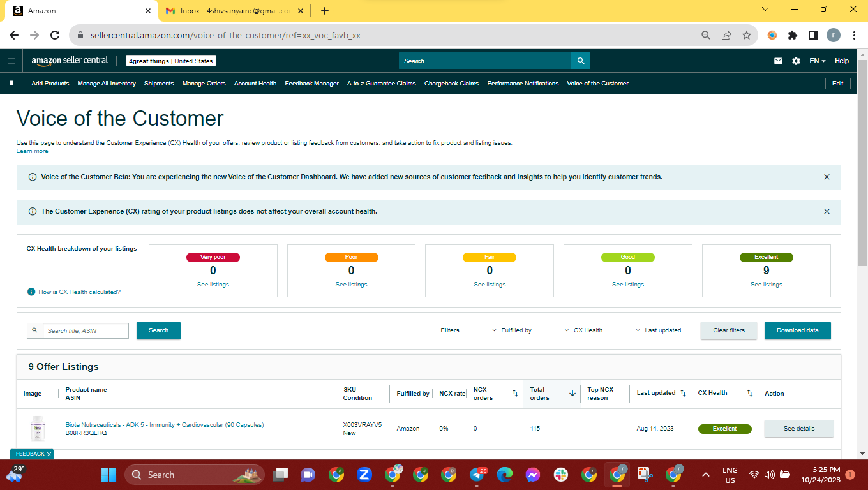Show hidden system tray icons chevron
This screenshot has height=490, width=868.
coord(706,475)
